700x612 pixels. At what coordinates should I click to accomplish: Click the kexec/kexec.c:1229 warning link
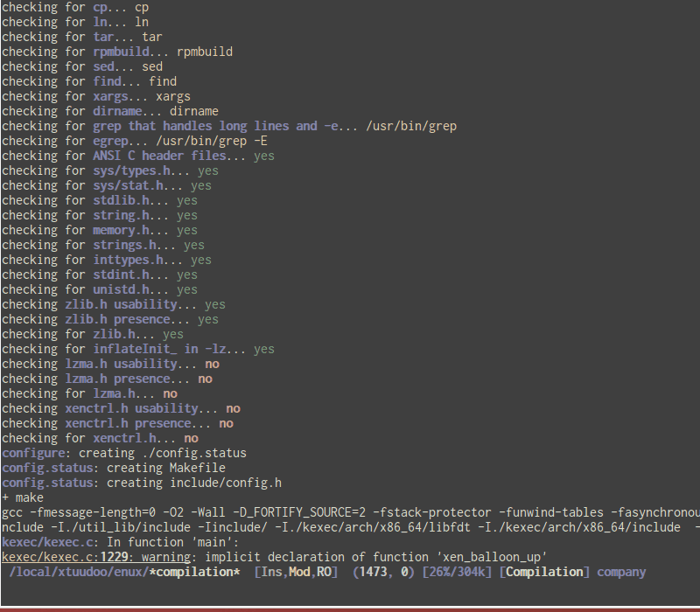click(x=96, y=557)
